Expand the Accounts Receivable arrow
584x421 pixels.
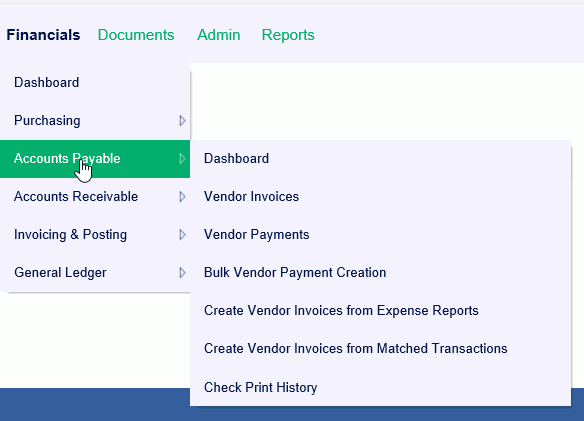pos(182,197)
